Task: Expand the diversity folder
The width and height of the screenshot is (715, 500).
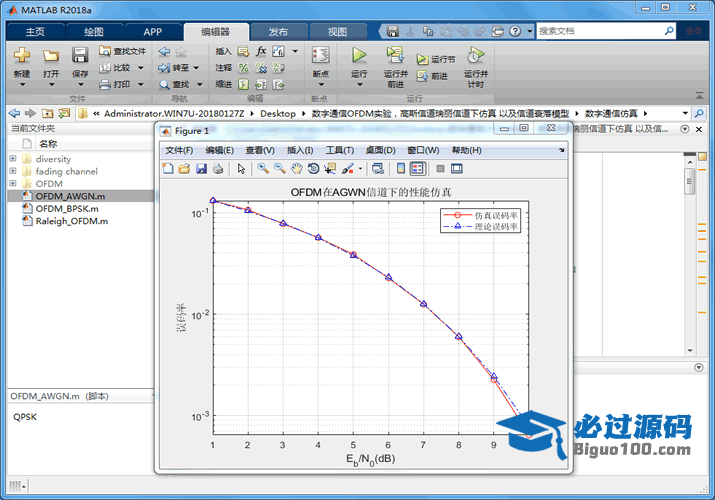Action: 13,159
